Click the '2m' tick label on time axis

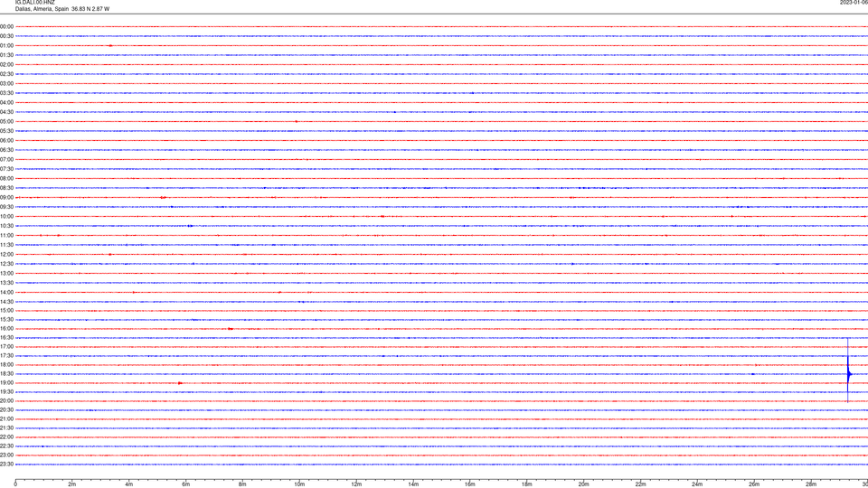point(72,484)
